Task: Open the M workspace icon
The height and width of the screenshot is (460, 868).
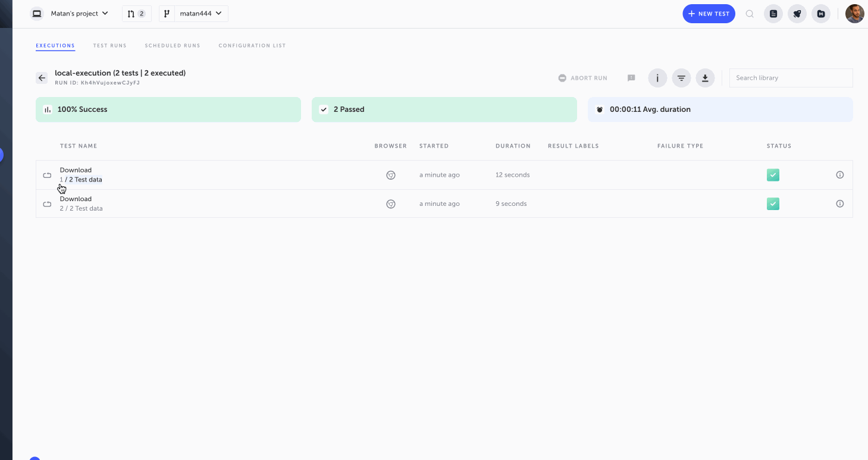Action: (x=820, y=13)
